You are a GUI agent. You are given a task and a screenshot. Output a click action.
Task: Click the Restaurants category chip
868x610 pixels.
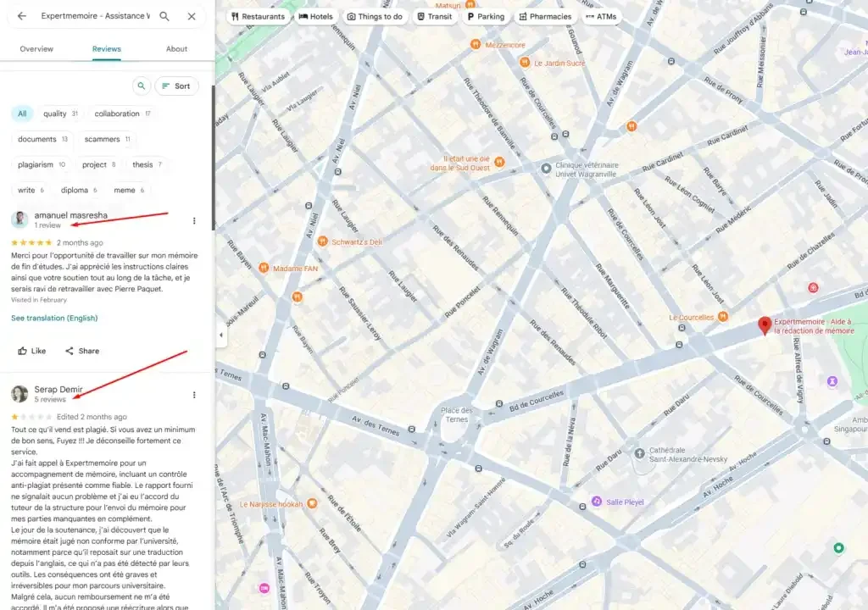click(x=258, y=17)
